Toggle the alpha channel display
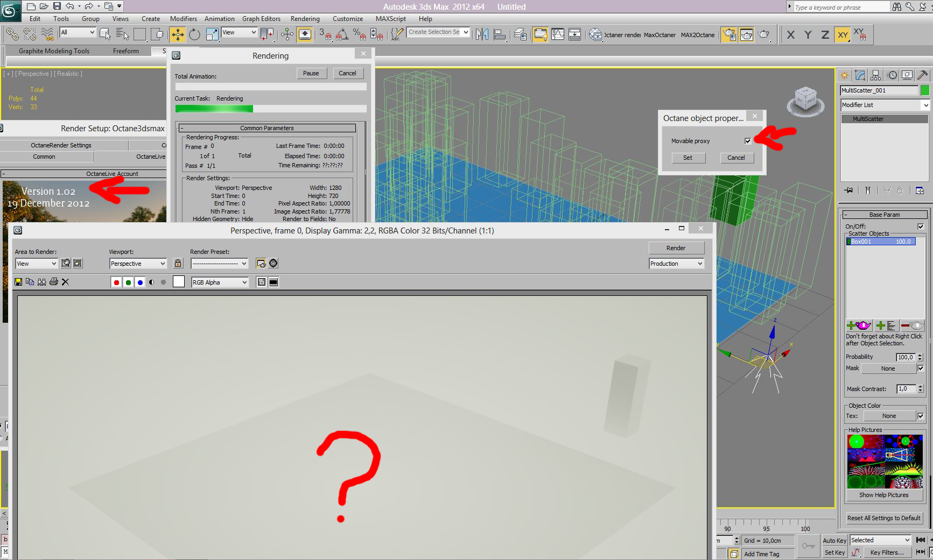Screen dimensions: 933x560 click(x=152, y=282)
